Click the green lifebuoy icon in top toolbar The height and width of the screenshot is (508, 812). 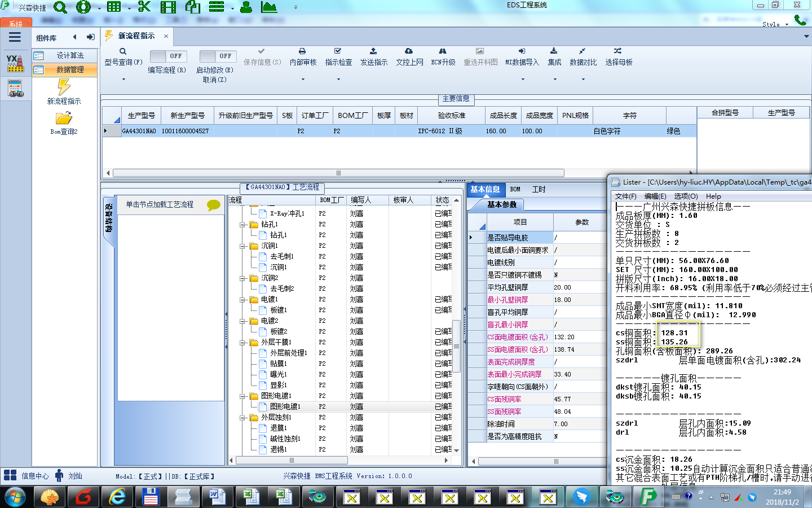(83, 7)
